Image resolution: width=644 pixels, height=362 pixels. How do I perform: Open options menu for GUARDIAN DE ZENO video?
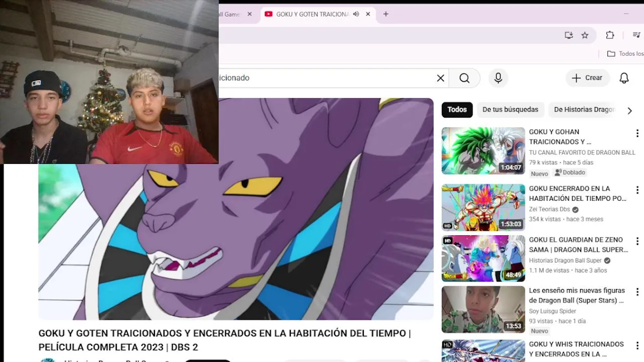tap(637, 241)
